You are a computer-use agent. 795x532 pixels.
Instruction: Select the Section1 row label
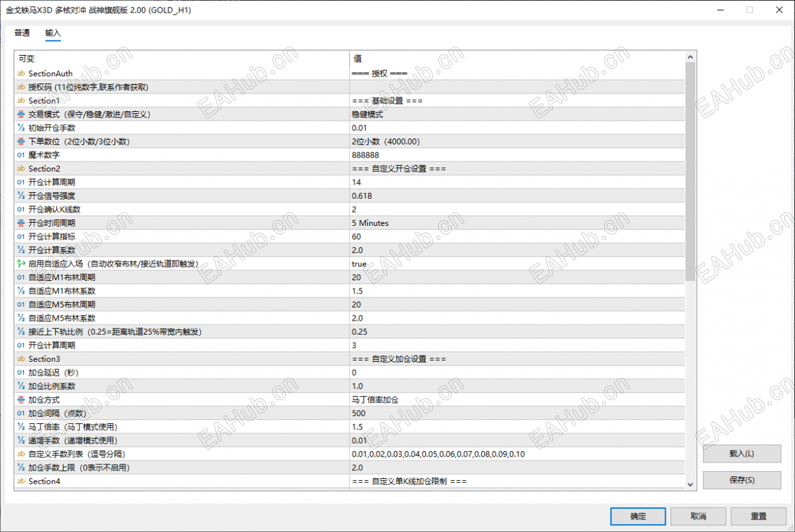44,101
